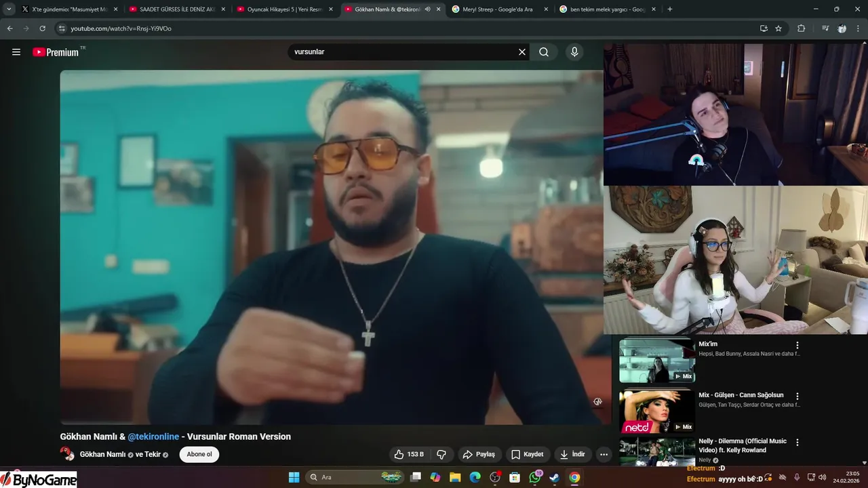This screenshot has width=868, height=488.
Task: Open options for Gülşen Canın Sağolsun mix
Action: point(797,396)
